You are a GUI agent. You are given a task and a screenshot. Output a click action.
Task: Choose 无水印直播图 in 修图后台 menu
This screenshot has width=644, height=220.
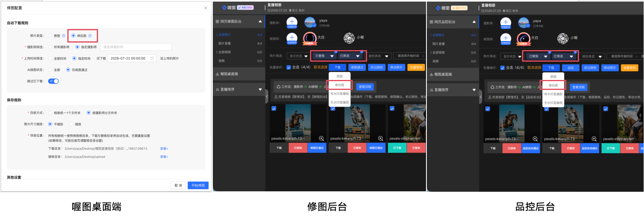[340, 103]
